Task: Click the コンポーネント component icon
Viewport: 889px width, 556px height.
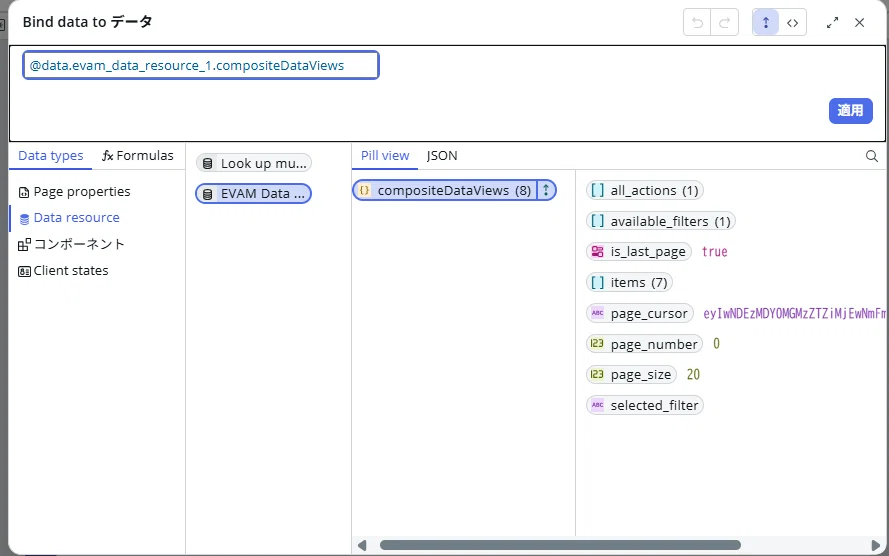Action: point(24,245)
